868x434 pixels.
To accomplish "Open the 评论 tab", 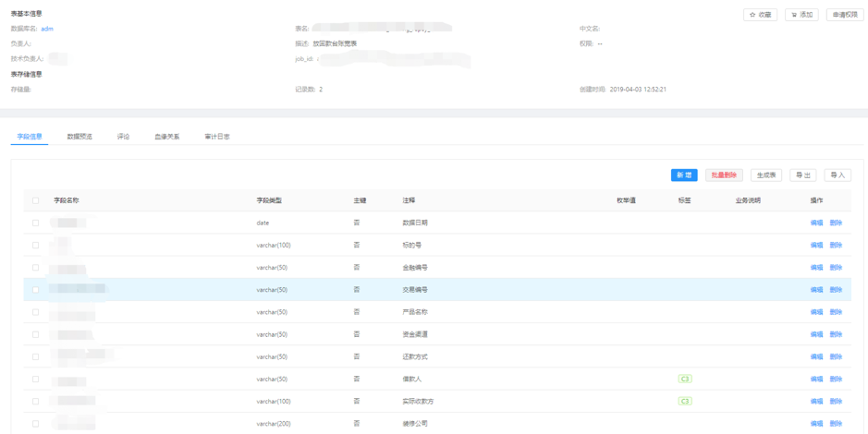I will (x=123, y=137).
